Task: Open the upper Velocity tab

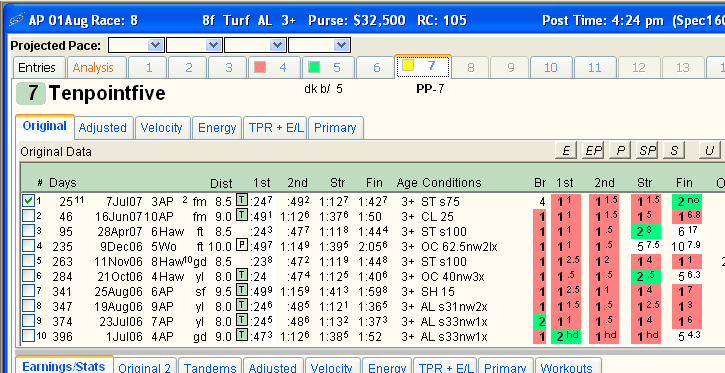Action: click(x=162, y=128)
